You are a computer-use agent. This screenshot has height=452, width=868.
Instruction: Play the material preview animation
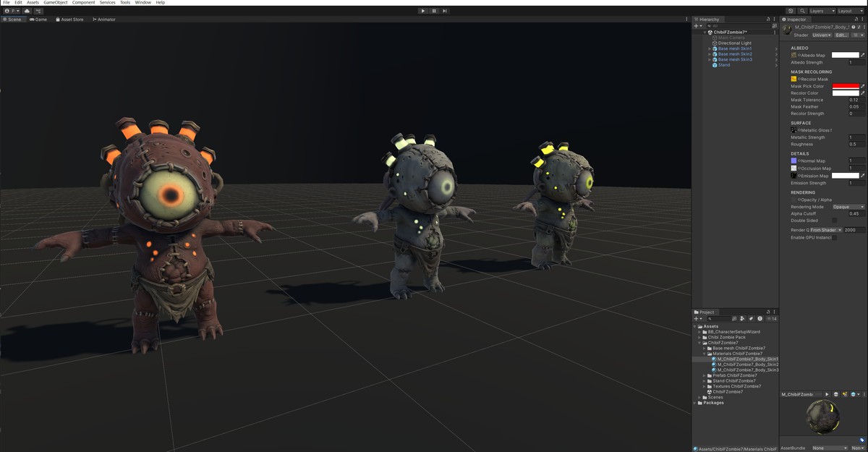(827, 394)
